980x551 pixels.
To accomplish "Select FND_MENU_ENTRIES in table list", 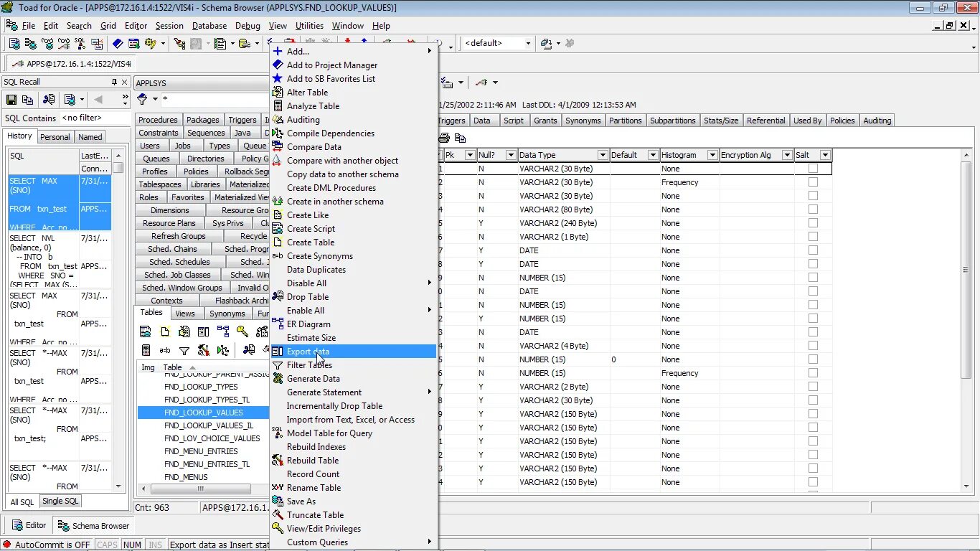I will pyautogui.click(x=201, y=451).
